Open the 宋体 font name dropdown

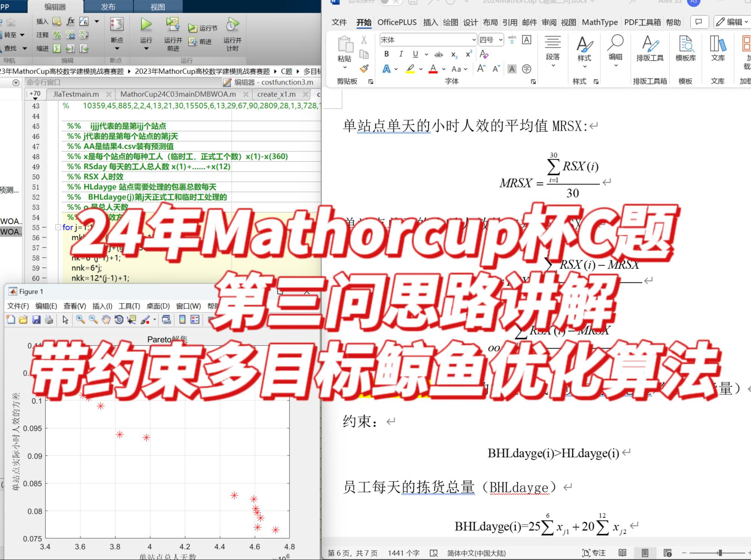[474, 40]
